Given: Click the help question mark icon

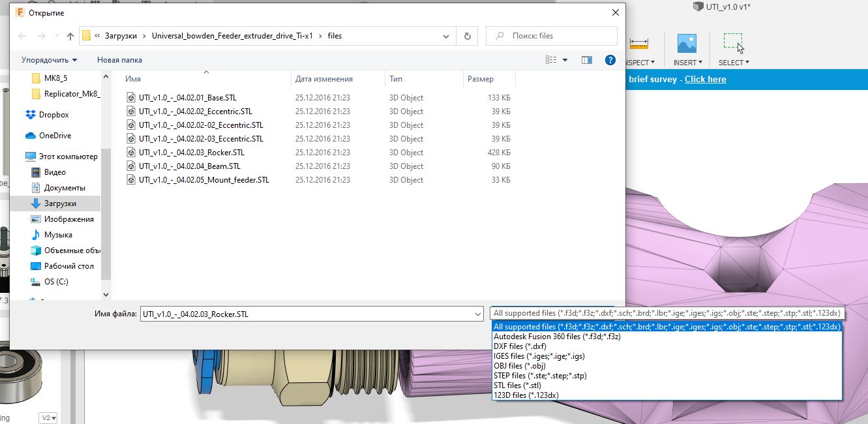Looking at the screenshot, I should 610,60.
